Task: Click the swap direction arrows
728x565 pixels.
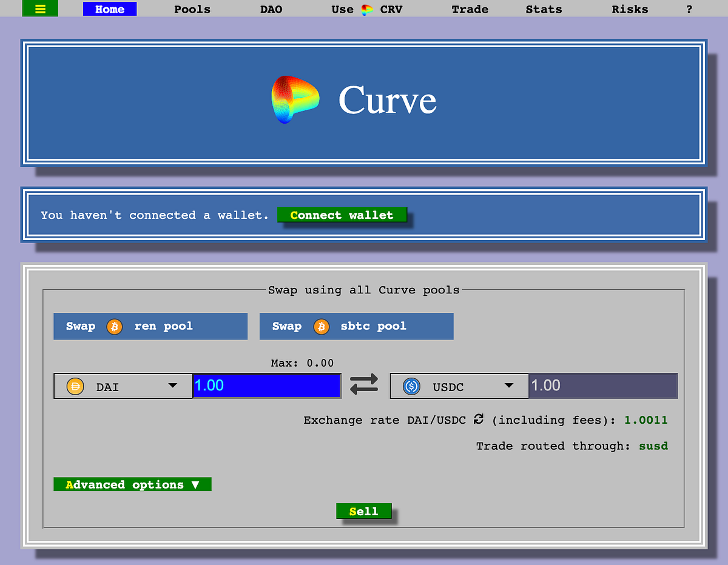Action: coord(363,384)
